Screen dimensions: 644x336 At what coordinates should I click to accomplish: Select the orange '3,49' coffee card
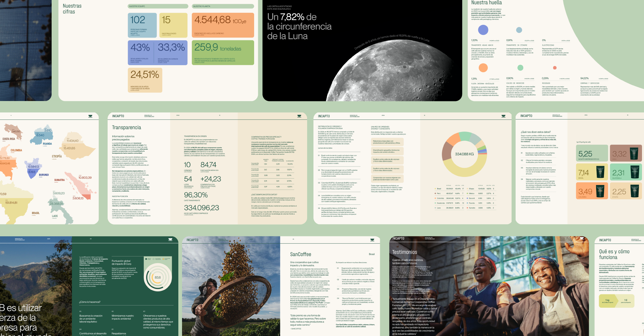pos(592,191)
